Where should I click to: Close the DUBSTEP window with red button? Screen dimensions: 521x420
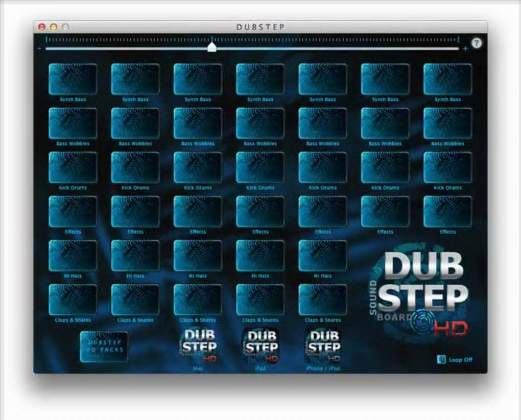click(42, 27)
